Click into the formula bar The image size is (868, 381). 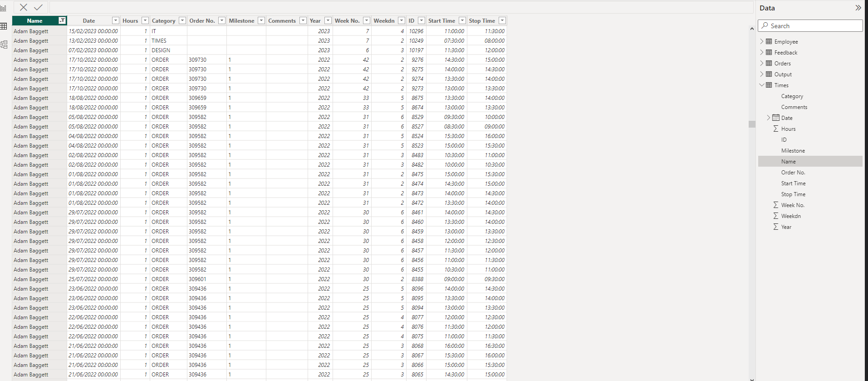point(401,7)
